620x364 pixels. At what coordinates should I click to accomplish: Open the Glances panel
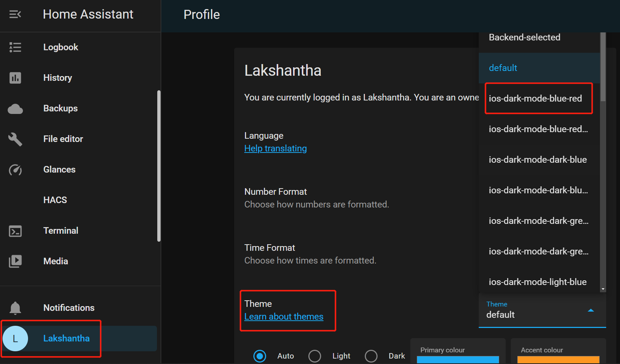point(59,170)
